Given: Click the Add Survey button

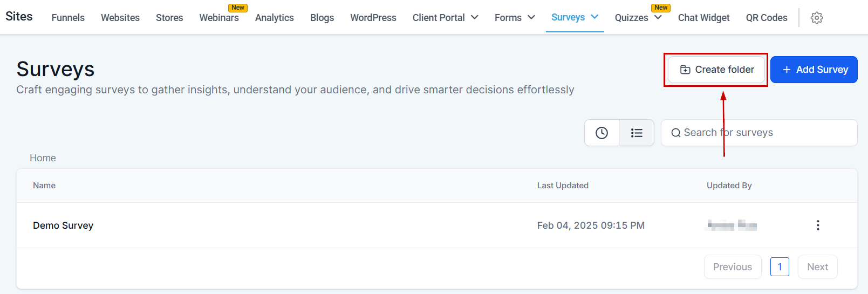Looking at the screenshot, I should [814, 70].
